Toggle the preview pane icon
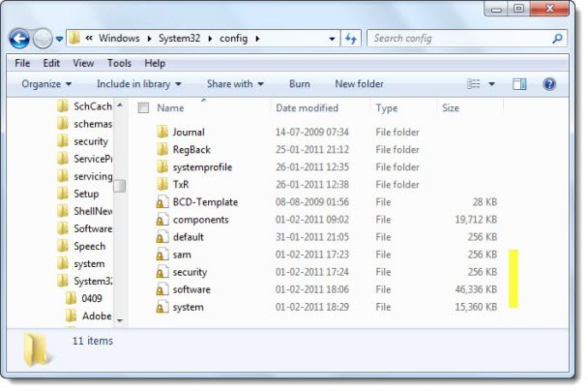 tap(519, 84)
